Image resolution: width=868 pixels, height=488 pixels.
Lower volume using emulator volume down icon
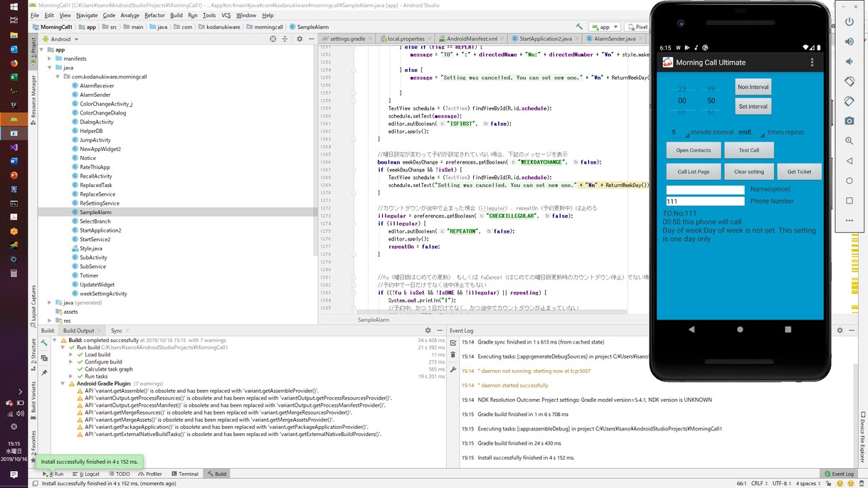[x=849, y=61]
